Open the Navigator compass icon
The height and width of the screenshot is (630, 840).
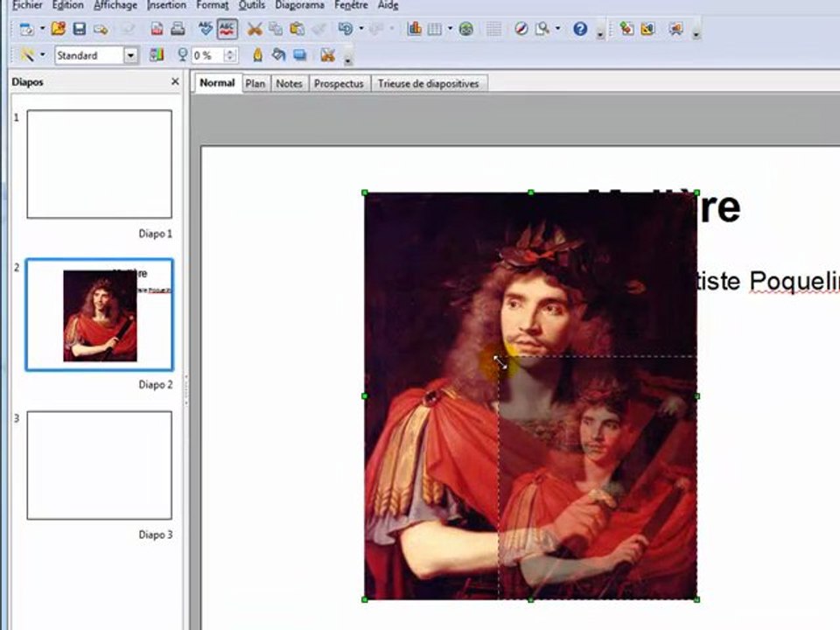(x=521, y=29)
